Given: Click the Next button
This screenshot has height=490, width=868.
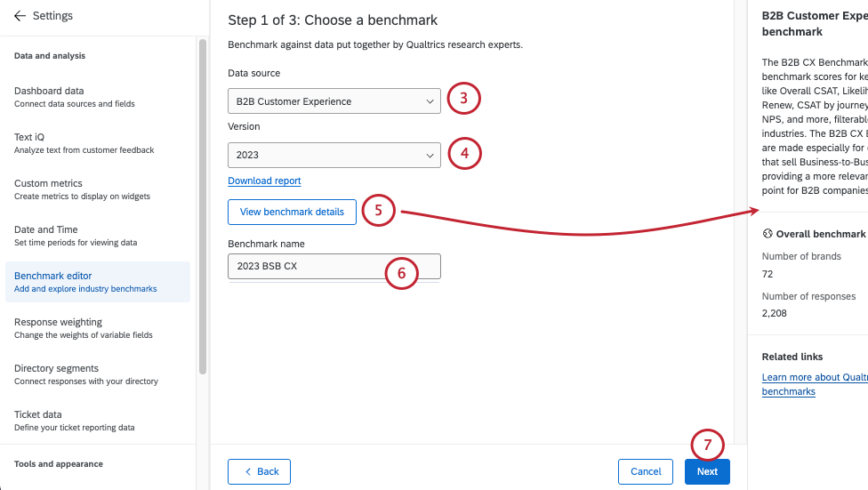Looking at the screenshot, I should pos(707,471).
